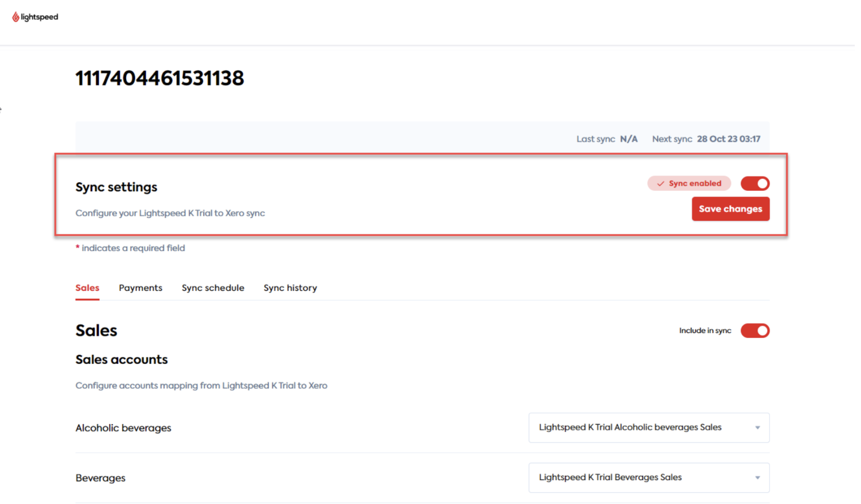Click the Sync enabled status pill
The image size is (861, 504).
coord(689,183)
